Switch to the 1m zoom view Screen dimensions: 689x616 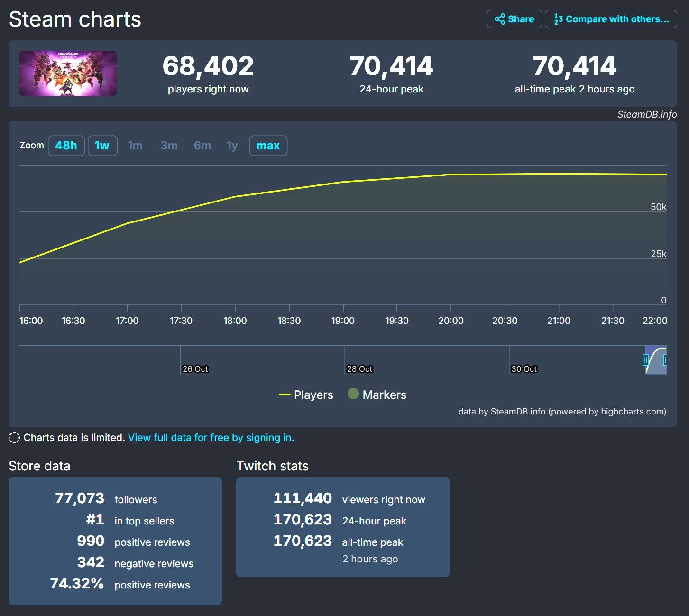pos(135,146)
